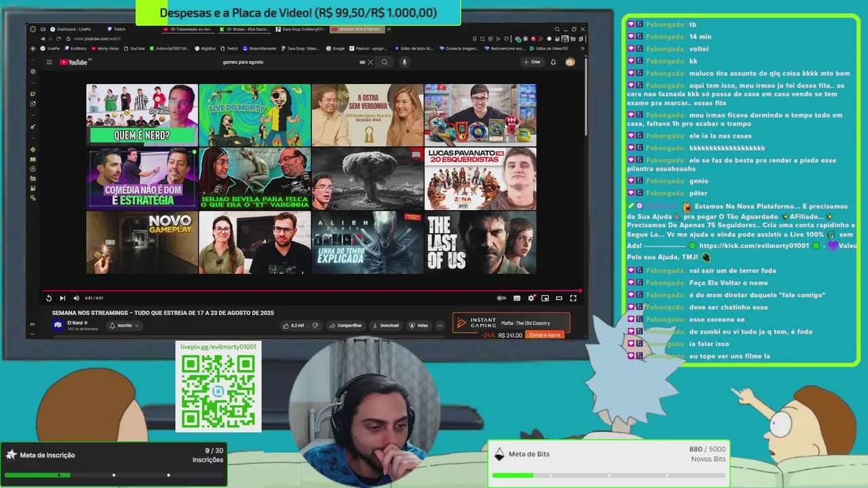Click Compra Agora on Instant Gaming ad
Screen dimensions: 868x488
545,335
